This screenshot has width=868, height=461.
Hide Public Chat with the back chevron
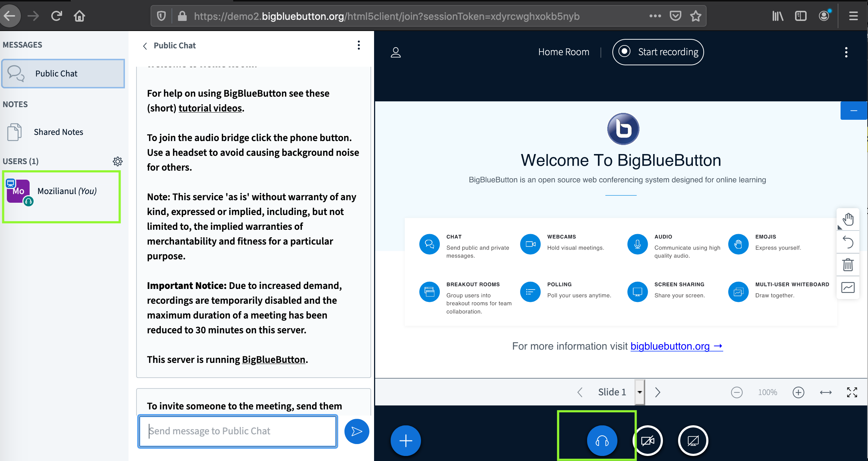pos(145,46)
